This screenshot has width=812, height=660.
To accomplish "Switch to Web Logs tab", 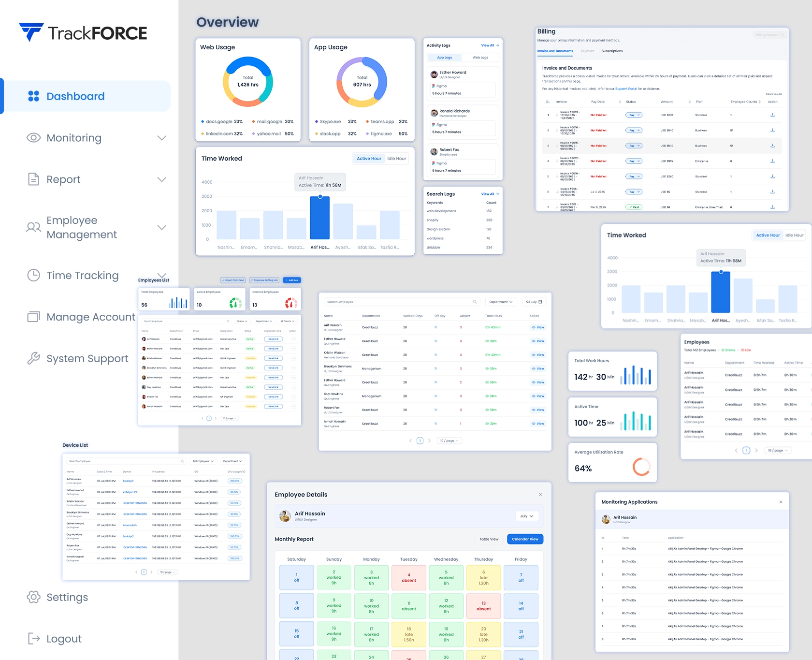I will tap(480, 58).
